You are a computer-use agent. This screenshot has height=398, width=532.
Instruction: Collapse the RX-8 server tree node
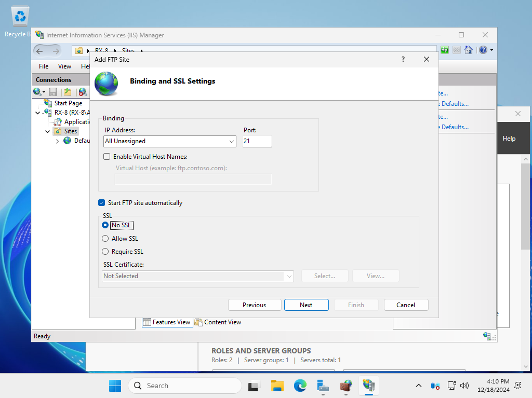coord(37,113)
